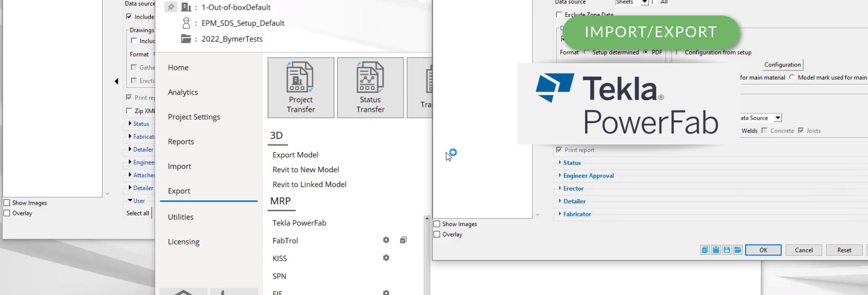Open the Configuration button
868x295 pixels.
[783, 65]
